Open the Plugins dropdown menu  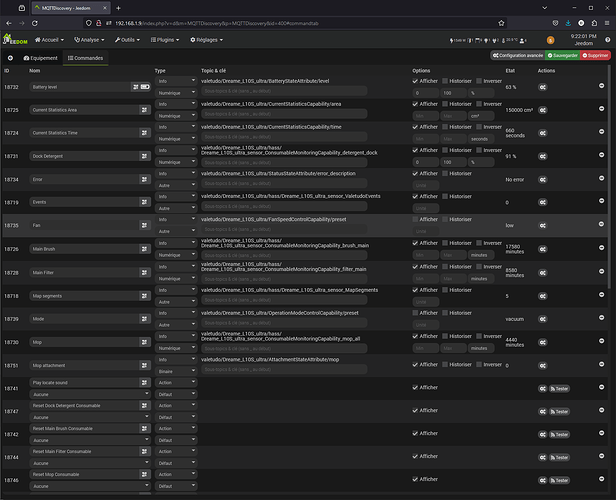167,40
